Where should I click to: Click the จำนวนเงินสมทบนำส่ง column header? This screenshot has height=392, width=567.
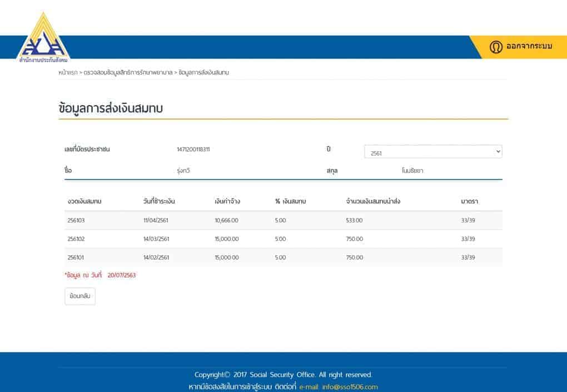pyautogui.click(x=372, y=201)
